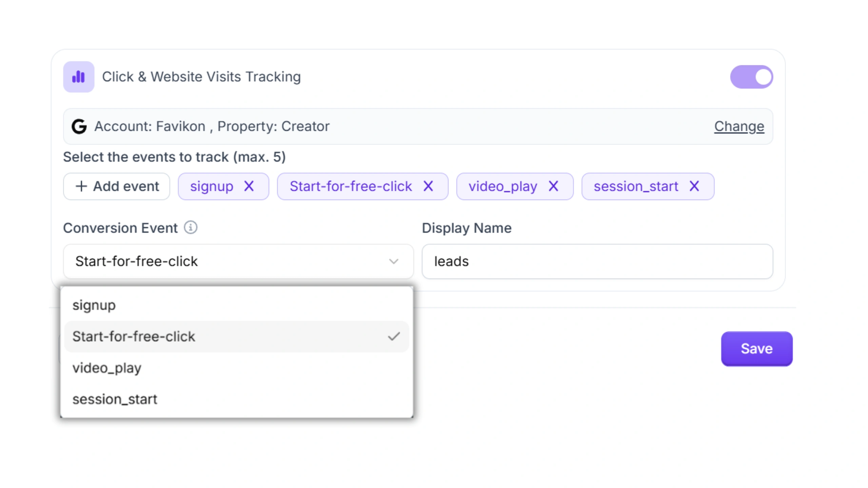868x488 pixels.
Task: Choose video_play from the dropdown list
Action: (107, 368)
